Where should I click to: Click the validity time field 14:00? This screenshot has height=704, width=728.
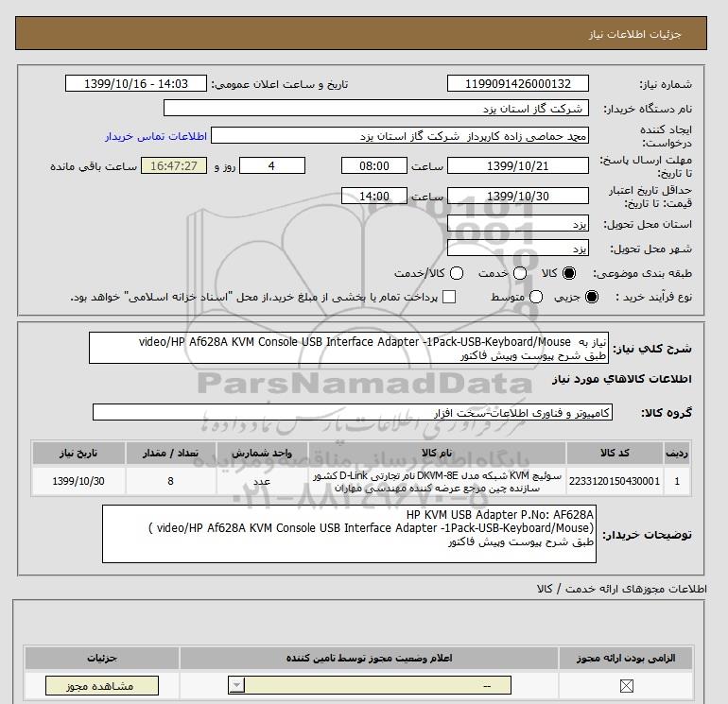coord(374,196)
